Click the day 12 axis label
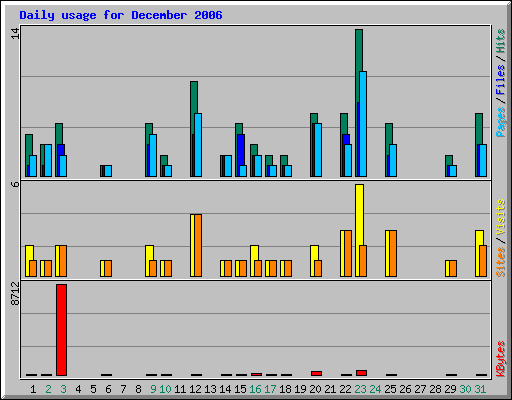 tap(195, 389)
